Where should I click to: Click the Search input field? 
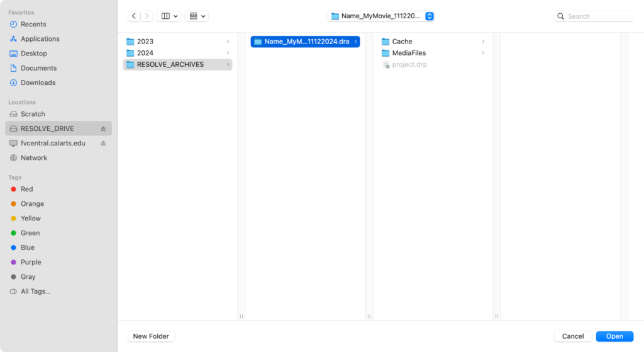click(x=597, y=16)
